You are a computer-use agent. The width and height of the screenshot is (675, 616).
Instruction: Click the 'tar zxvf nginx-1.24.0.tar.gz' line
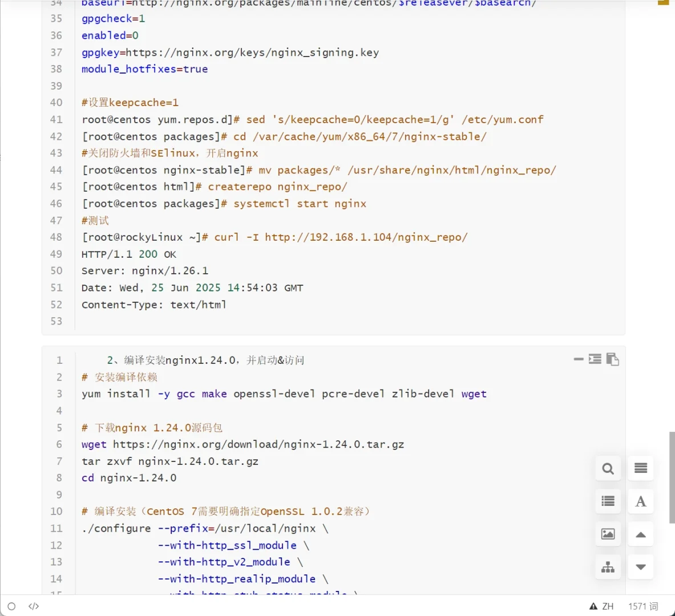[170, 461]
